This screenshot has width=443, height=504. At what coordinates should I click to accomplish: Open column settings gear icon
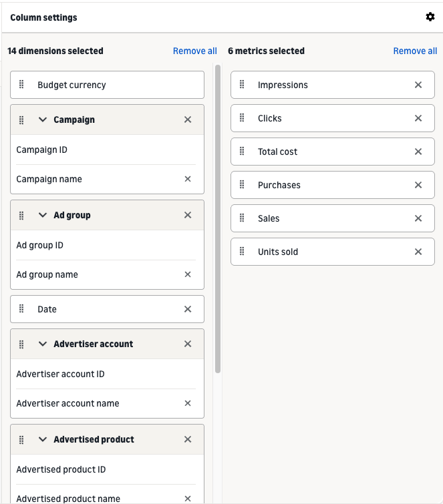point(430,17)
